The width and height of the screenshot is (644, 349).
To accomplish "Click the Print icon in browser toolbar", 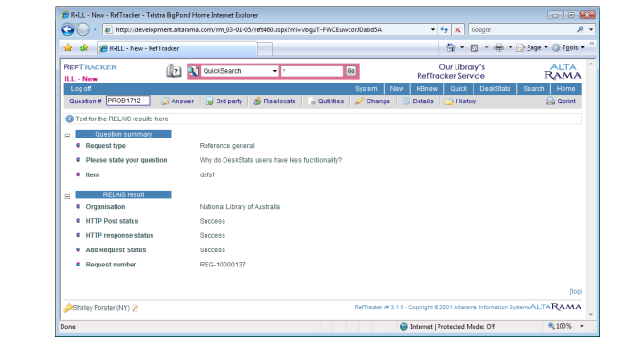I will click(499, 47).
